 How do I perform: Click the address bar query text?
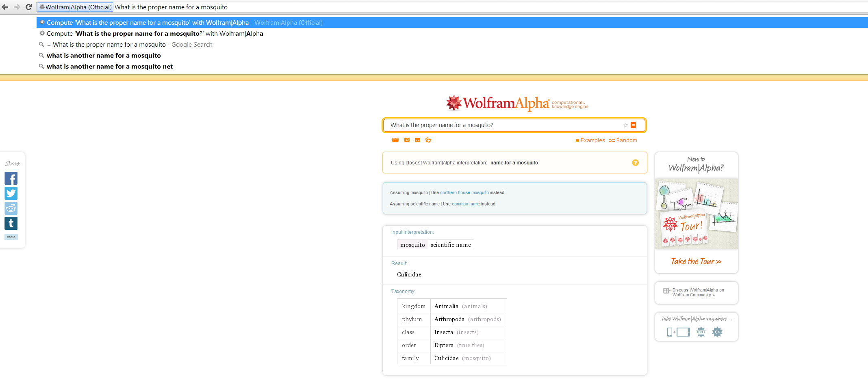tap(171, 7)
